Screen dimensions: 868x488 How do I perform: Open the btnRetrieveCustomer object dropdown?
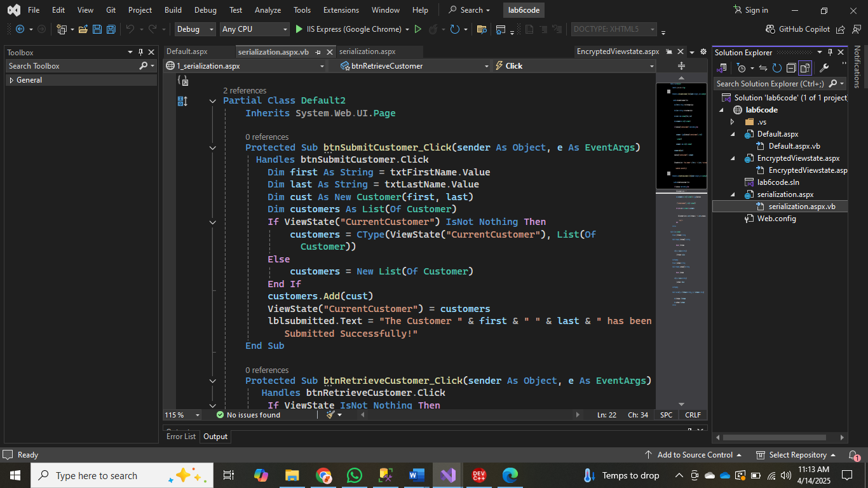[x=414, y=66]
